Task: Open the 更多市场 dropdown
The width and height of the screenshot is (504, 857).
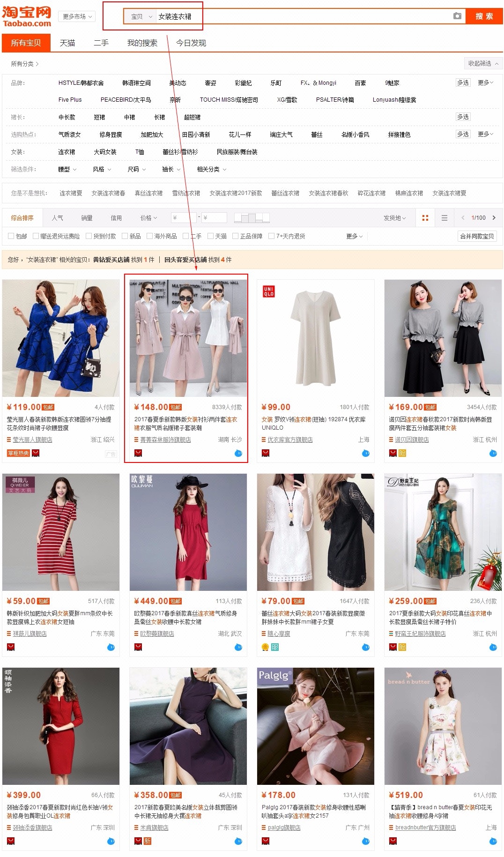Action: coord(77,16)
